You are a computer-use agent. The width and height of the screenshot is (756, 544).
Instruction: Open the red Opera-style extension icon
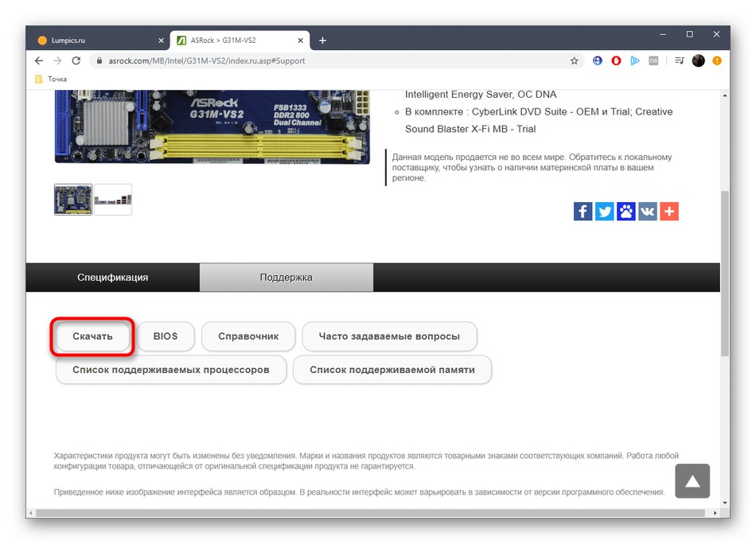point(616,60)
